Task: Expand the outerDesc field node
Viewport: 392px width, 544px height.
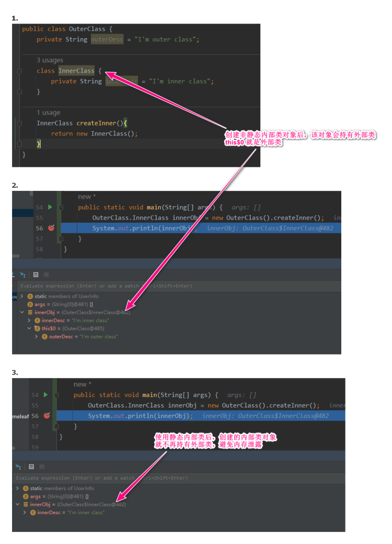Action: 36,336
